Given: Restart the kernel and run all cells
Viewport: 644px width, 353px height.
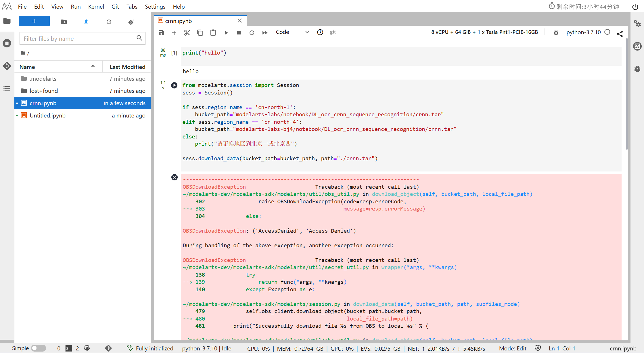Looking at the screenshot, I should coord(265,33).
